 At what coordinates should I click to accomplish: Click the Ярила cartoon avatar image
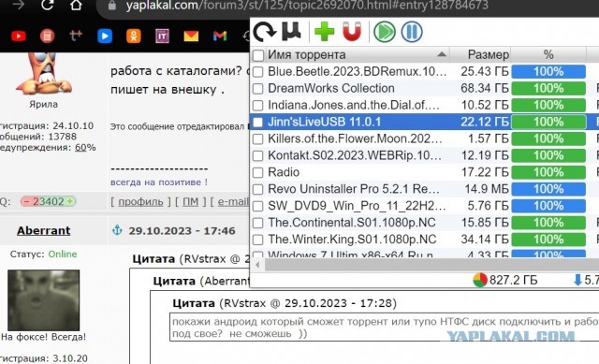tap(44, 73)
